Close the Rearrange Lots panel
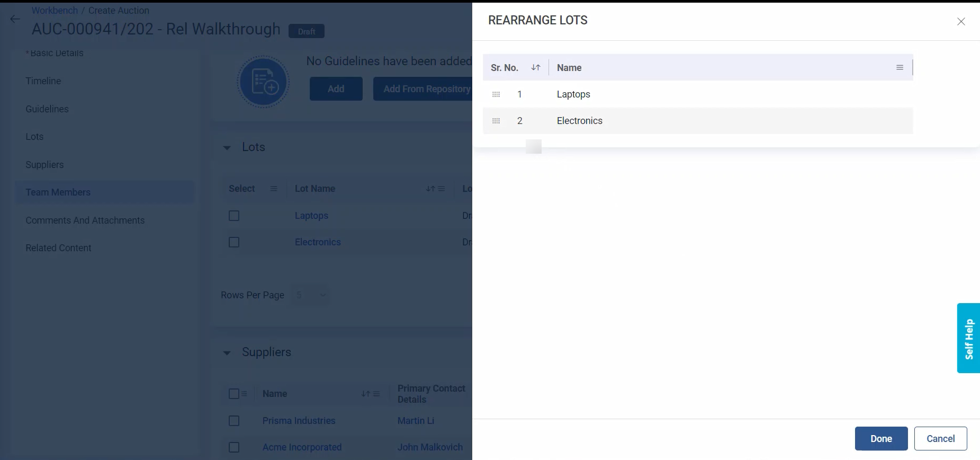The width and height of the screenshot is (980, 460). click(960, 21)
